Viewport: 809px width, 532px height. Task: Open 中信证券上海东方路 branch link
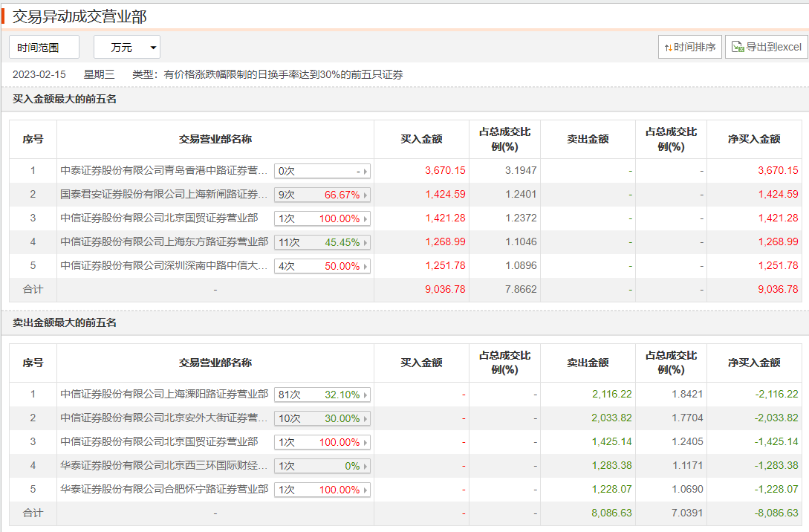164,242
